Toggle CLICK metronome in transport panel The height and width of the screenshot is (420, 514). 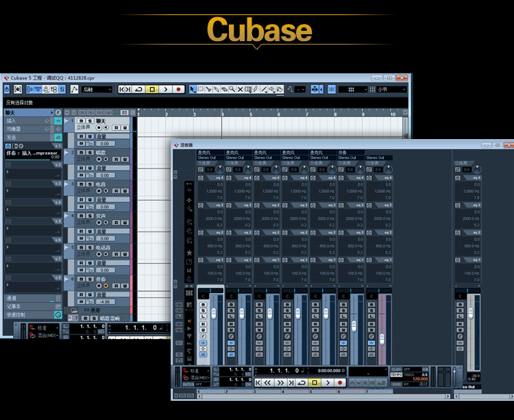coord(396,369)
